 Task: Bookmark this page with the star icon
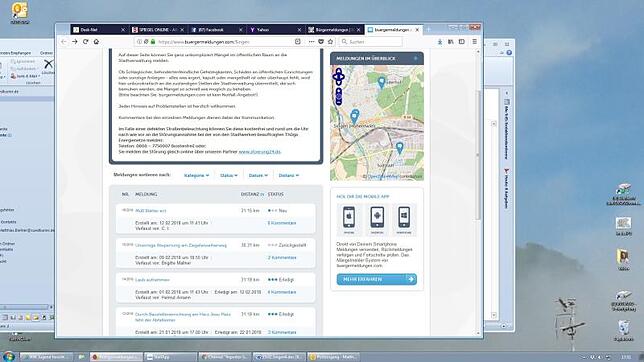(330, 42)
